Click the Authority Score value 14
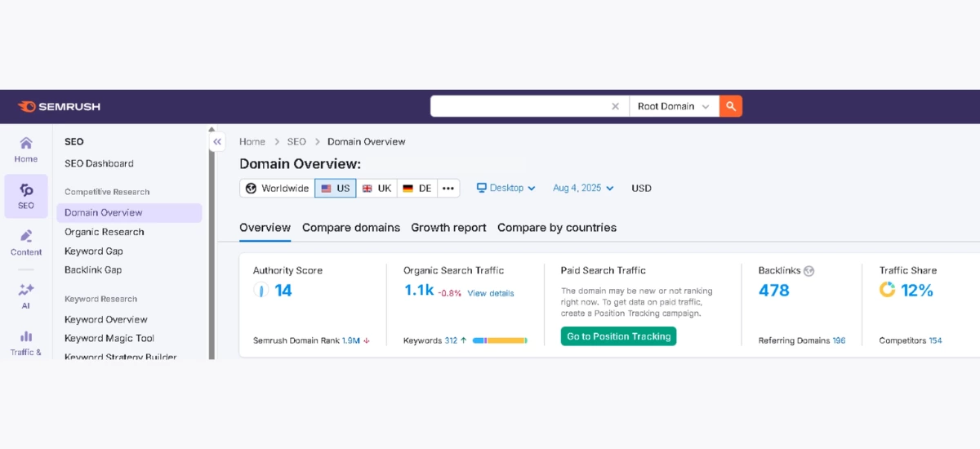This screenshot has width=980, height=449. tap(283, 290)
